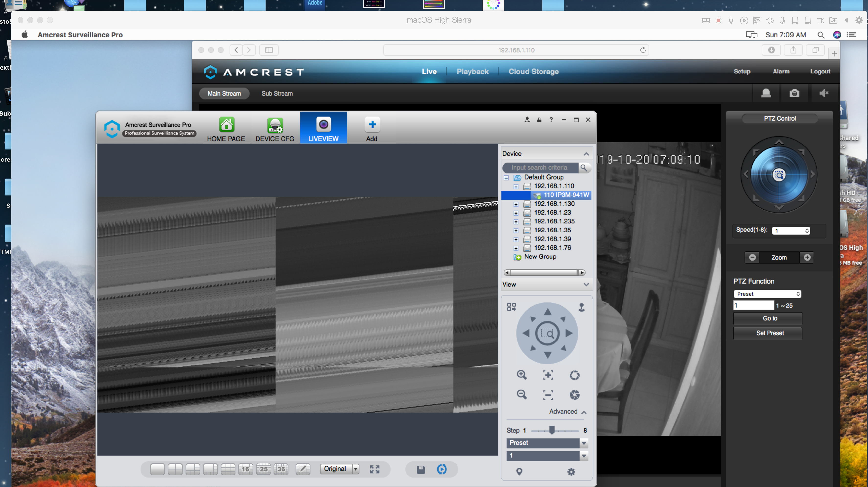Click Logout in Amcrest web header

pos(820,72)
